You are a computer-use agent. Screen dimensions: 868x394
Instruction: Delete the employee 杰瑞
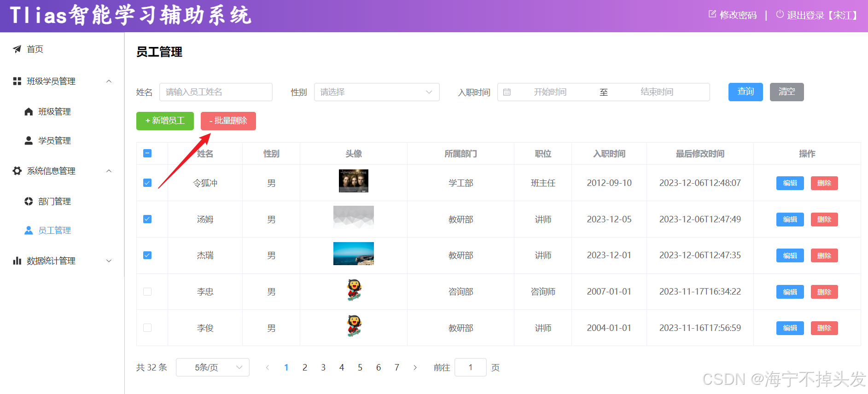tap(824, 255)
